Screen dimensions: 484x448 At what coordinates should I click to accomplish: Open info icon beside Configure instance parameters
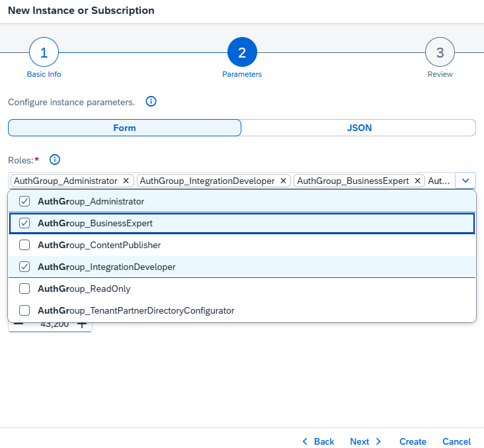[151, 102]
